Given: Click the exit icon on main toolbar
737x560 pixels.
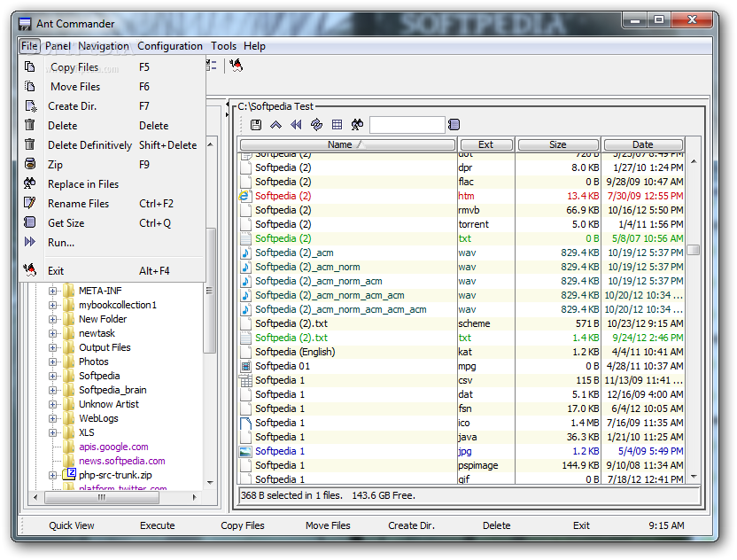Looking at the screenshot, I should [236, 66].
